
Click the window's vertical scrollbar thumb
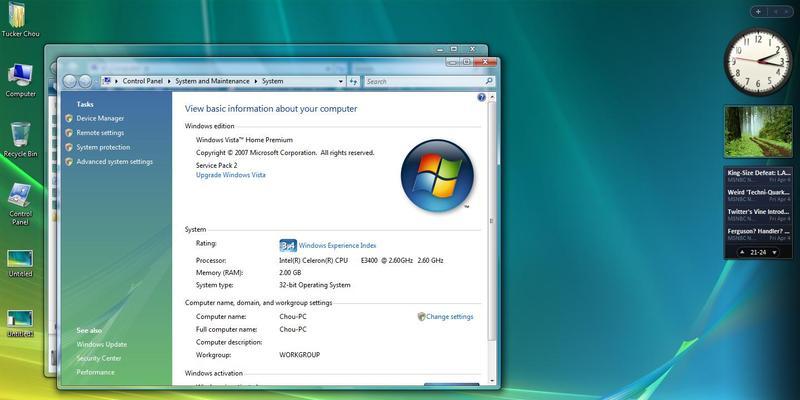click(x=492, y=219)
